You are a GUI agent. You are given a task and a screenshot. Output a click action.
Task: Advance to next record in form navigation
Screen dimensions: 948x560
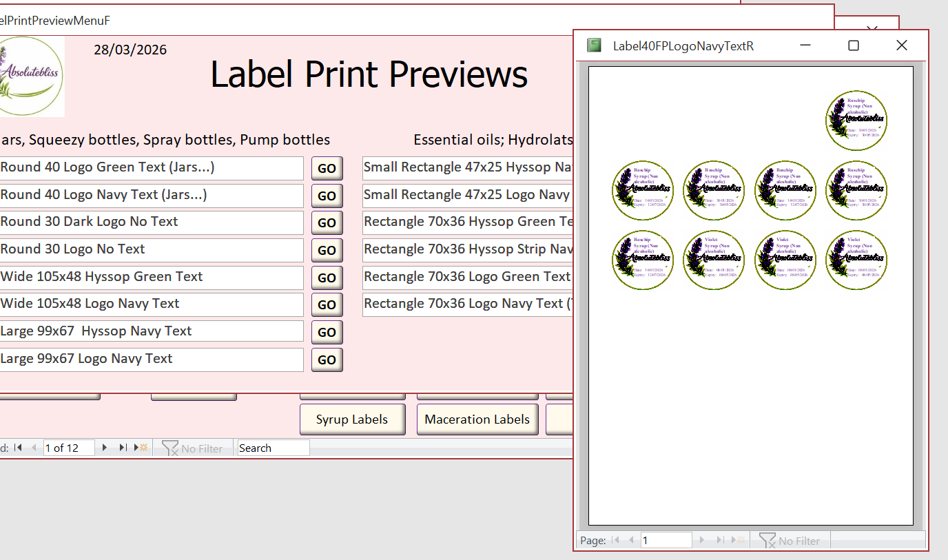[x=105, y=448]
